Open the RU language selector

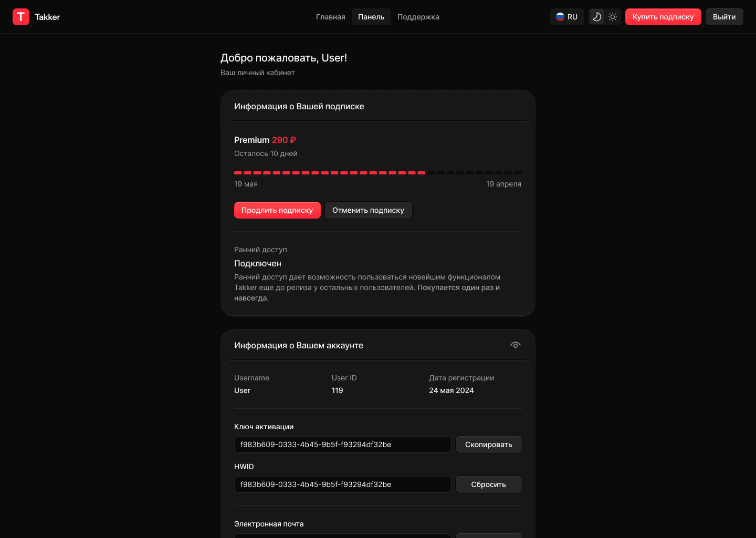pyautogui.click(x=567, y=17)
